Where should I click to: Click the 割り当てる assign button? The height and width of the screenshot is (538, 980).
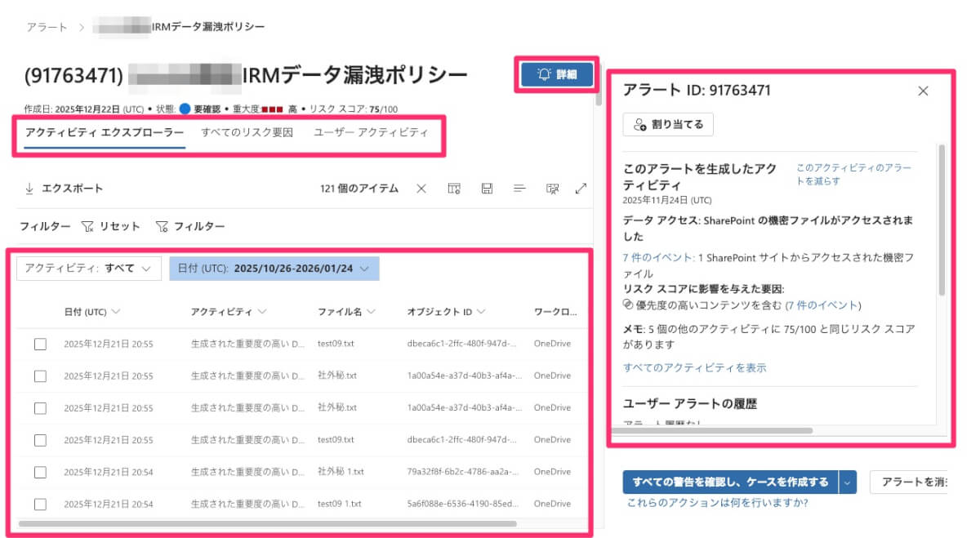coord(668,124)
